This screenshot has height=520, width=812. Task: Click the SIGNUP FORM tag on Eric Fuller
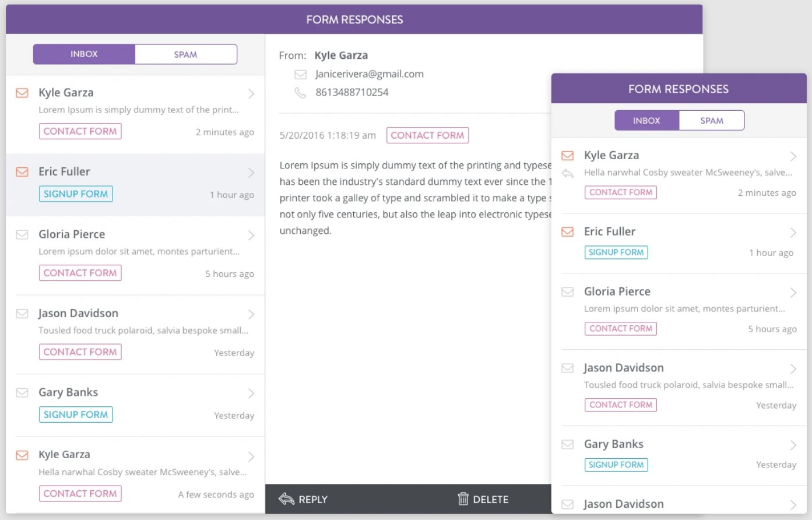(76, 194)
